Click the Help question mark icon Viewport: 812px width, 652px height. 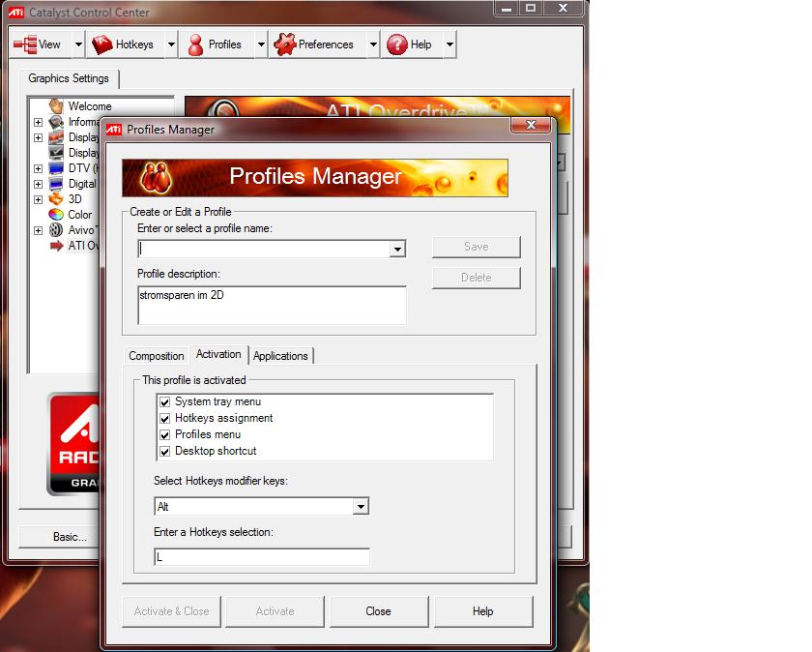pyautogui.click(x=397, y=44)
